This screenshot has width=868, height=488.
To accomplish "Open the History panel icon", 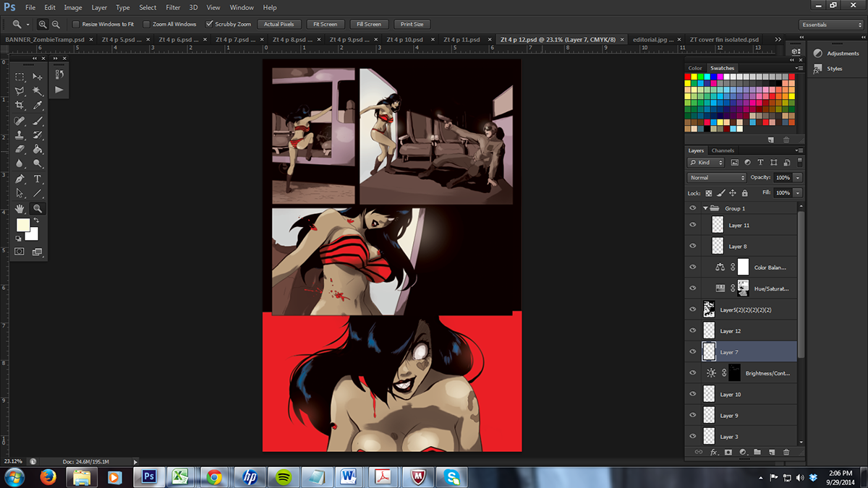I will (59, 74).
